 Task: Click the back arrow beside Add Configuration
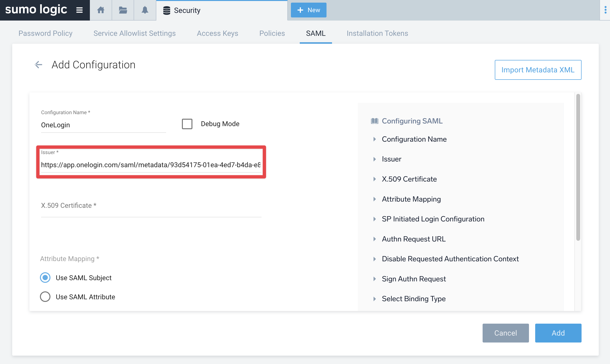[38, 65]
